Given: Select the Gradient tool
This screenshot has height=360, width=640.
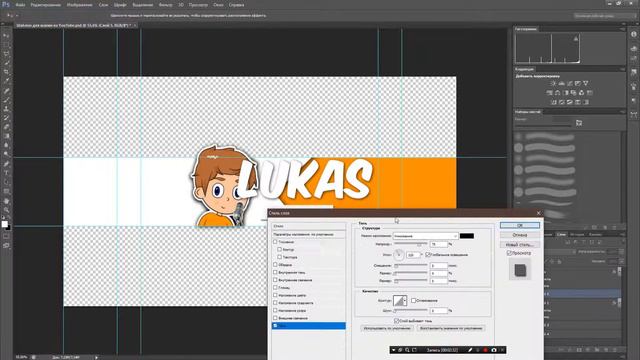Looking at the screenshot, I should [x=6, y=136].
